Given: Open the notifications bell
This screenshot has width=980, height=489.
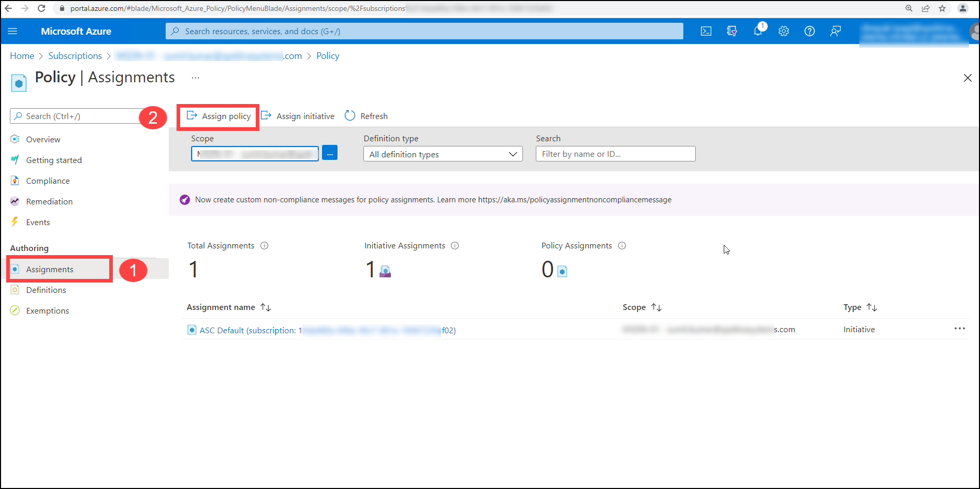Looking at the screenshot, I should tap(758, 32).
